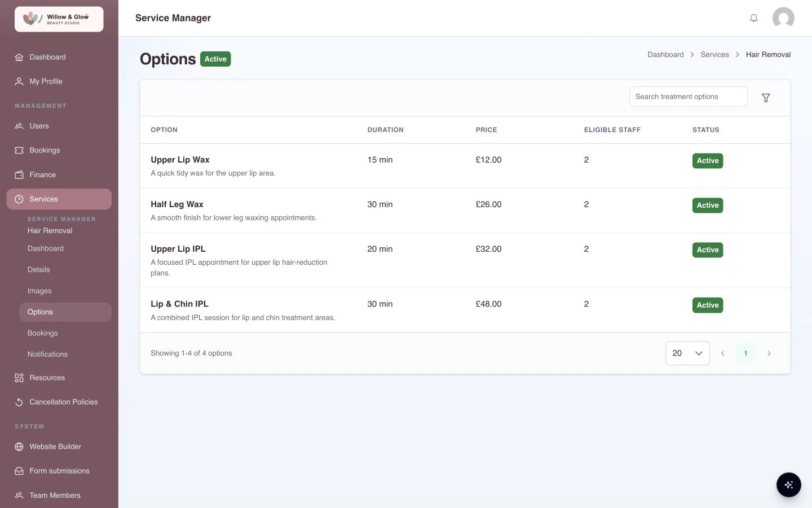Click the Form submissions envelope icon

pos(19,471)
